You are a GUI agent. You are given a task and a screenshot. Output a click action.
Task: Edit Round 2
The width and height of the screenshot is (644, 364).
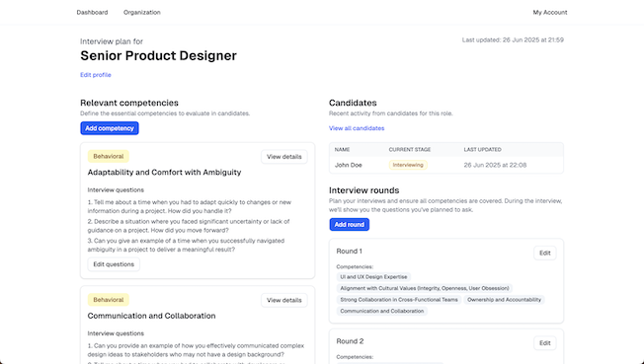(x=544, y=343)
